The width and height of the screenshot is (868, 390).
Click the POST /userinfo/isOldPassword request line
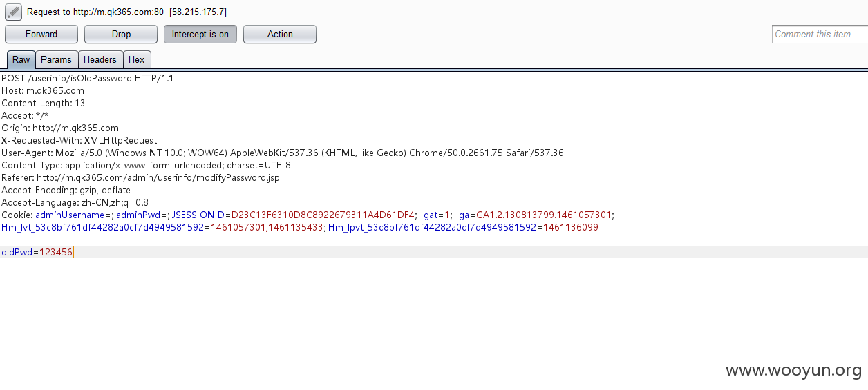(88, 78)
